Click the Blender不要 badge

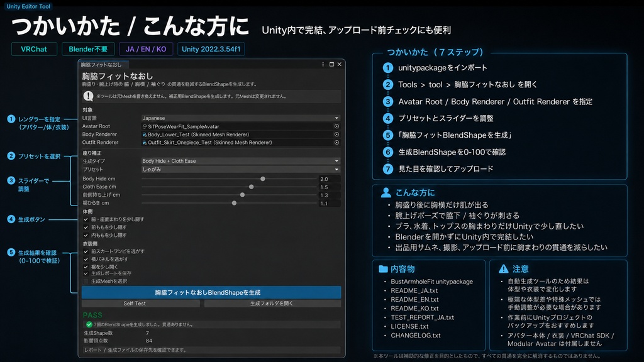tap(88, 49)
